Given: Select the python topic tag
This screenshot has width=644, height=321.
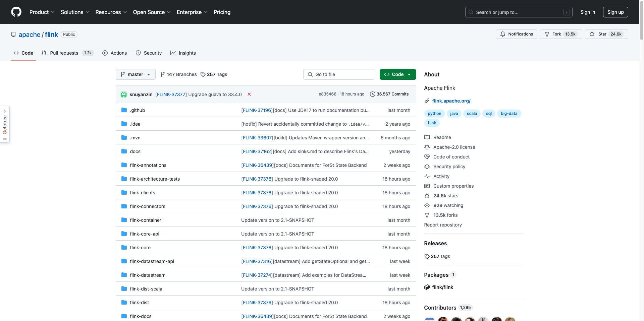Looking at the screenshot, I should pos(434,114).
